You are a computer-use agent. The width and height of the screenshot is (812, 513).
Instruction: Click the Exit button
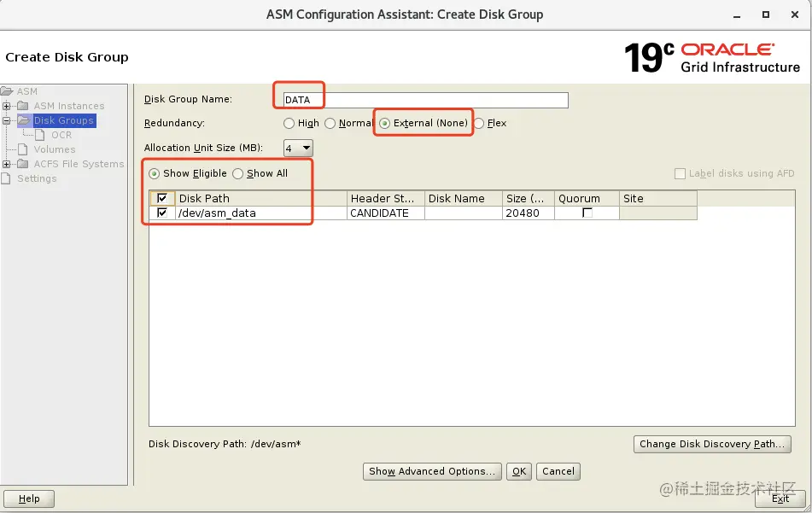(x=780, y=498)
